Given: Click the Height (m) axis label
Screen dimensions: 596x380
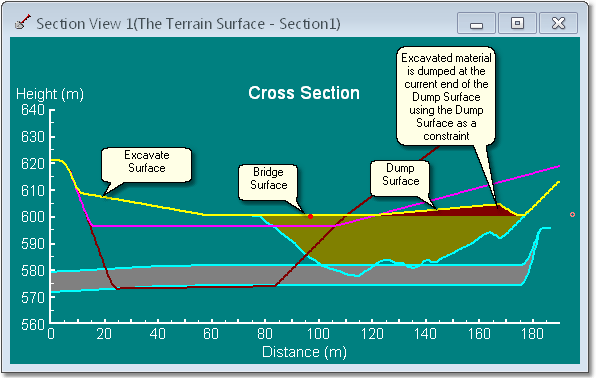Looking at the screenshot, I should pyautogui.click(x=50, y=94).
